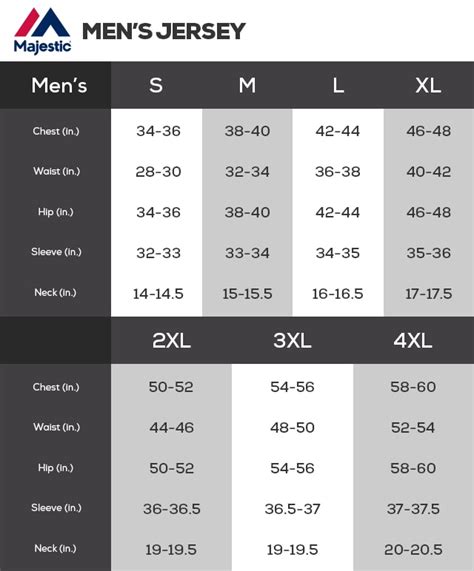
Task: Select the S size column header
Action: [156, 85]
